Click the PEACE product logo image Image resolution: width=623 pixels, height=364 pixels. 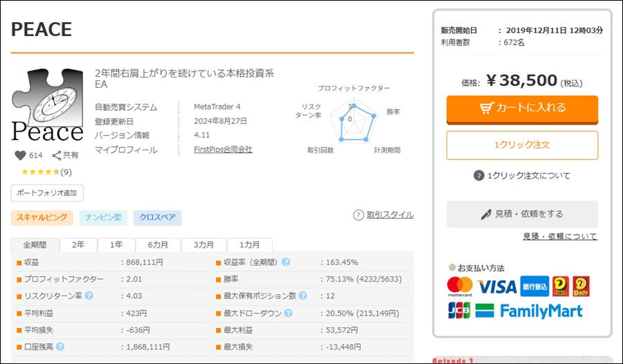tap(47, 105)
